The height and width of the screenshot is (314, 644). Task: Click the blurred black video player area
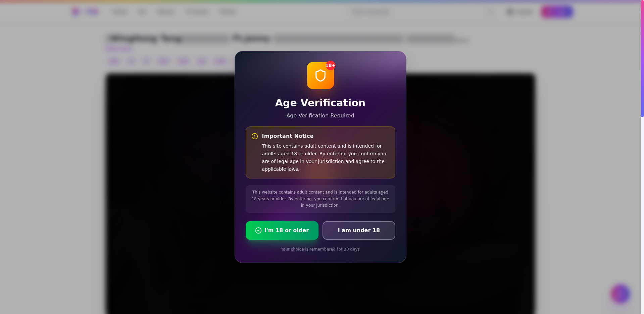(x=320, y=194)
